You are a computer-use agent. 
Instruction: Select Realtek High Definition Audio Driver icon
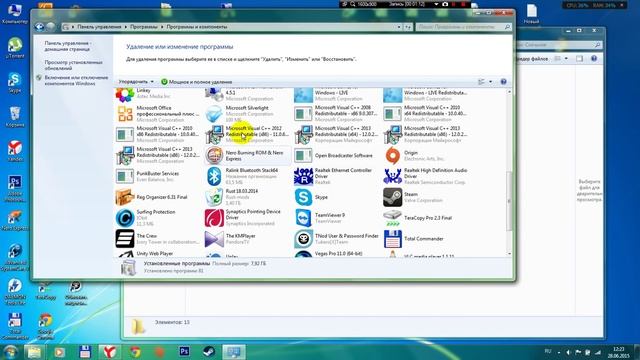tap(392, 176)
